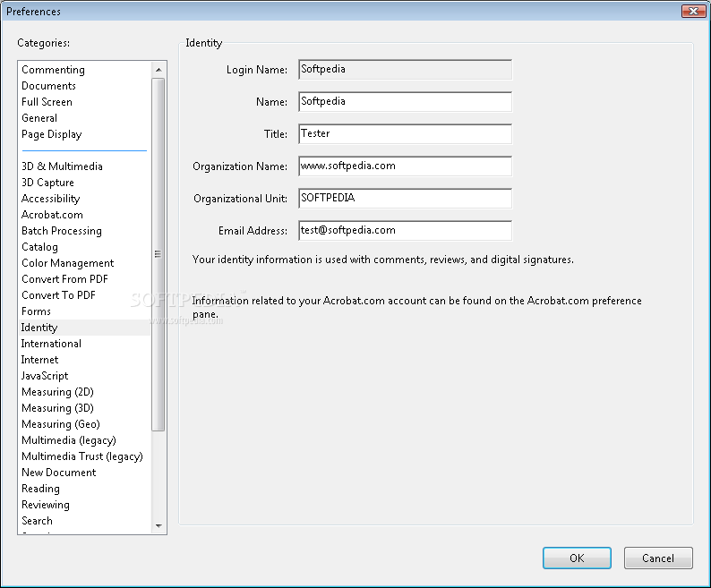
Task: Open Multimedia Trust (legacy) preferences
Action: [82, 456]
